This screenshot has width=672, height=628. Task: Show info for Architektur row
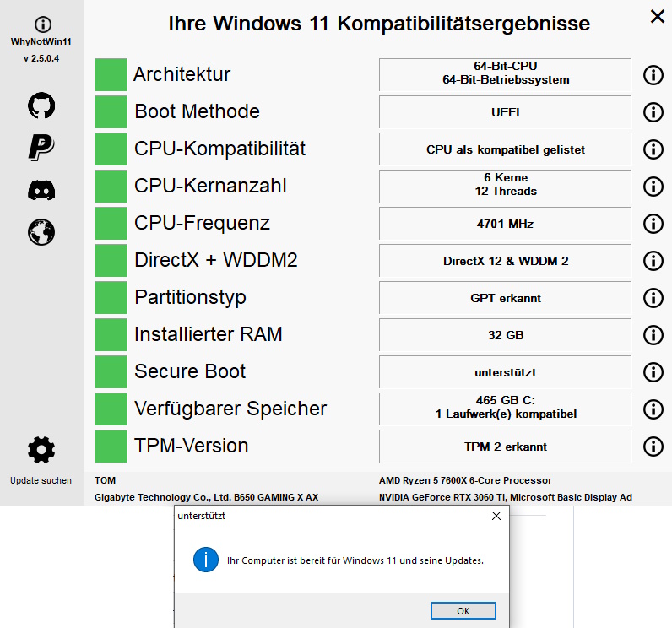pos(653,75)
